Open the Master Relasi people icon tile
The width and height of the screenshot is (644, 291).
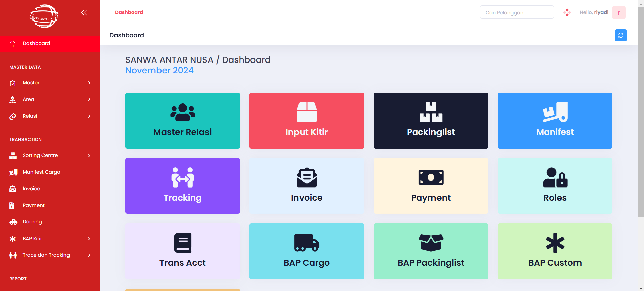[183, 121]
